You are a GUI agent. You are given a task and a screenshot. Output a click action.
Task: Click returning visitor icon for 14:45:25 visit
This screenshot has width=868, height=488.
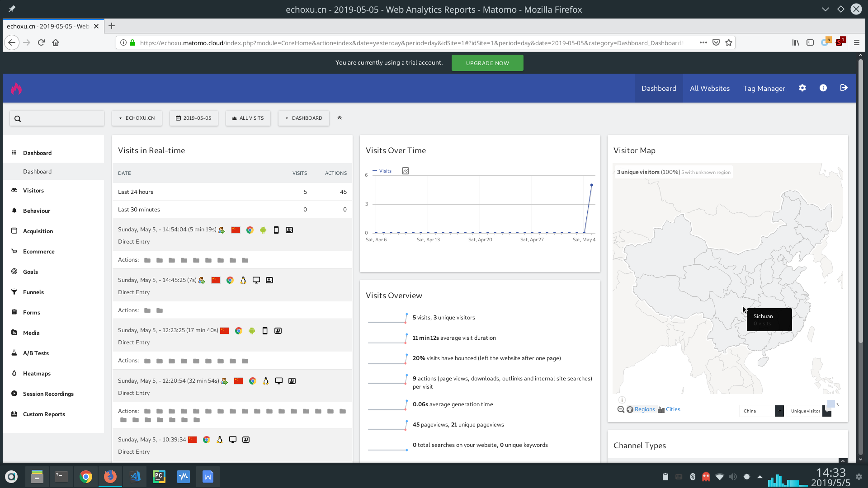[x=202, y=280]
